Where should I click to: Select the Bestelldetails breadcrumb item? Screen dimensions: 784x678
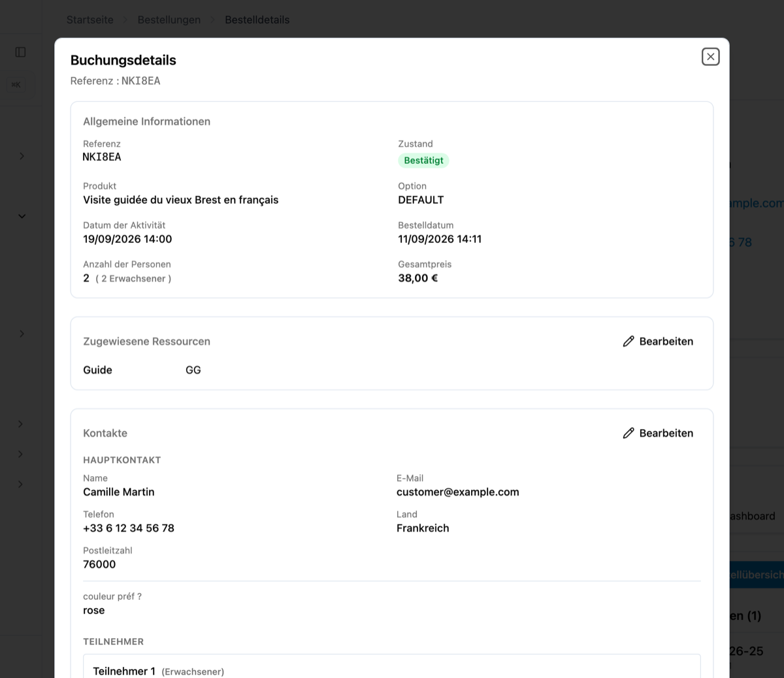coord(257,20)
